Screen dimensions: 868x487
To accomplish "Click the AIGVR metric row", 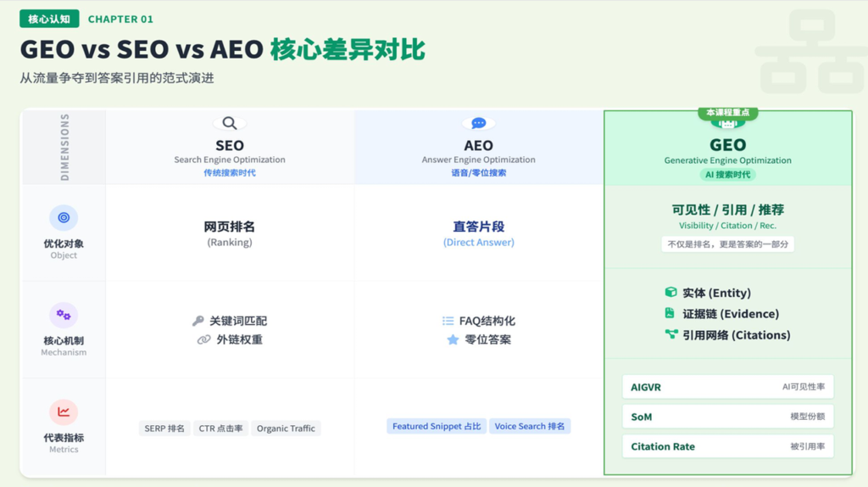I will [x=727, y=387].
